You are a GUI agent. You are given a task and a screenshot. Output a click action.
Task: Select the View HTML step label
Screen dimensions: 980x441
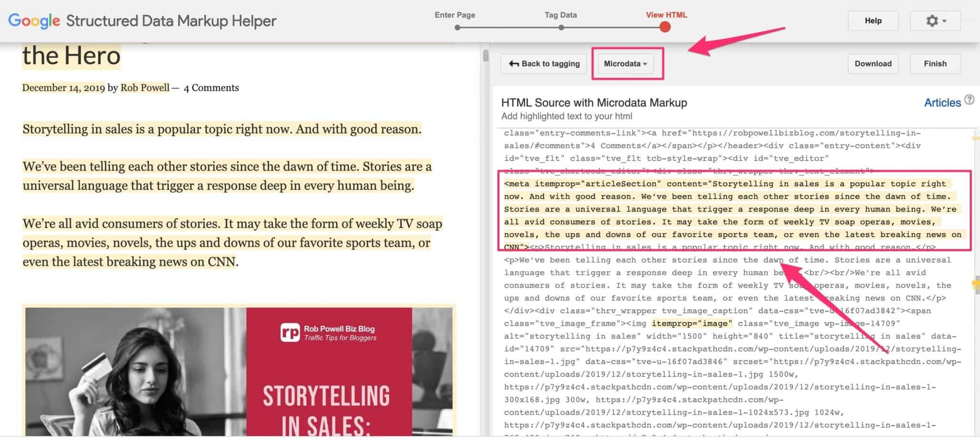666,15
